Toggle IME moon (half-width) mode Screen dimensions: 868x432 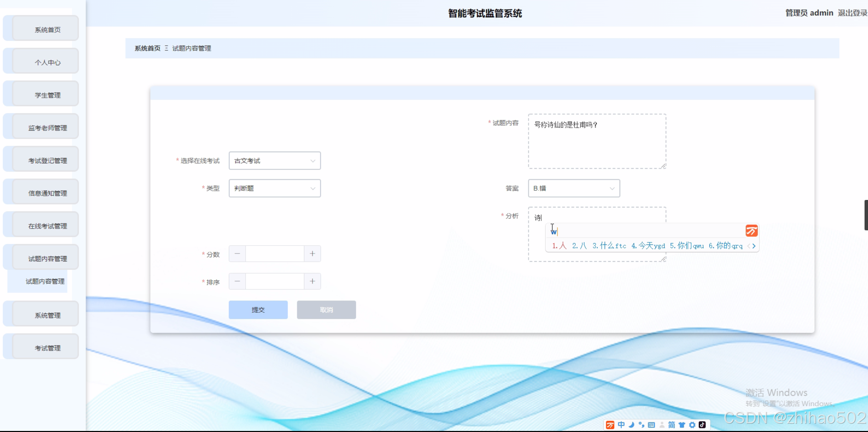pyautogui.click(x=631, y=425)
